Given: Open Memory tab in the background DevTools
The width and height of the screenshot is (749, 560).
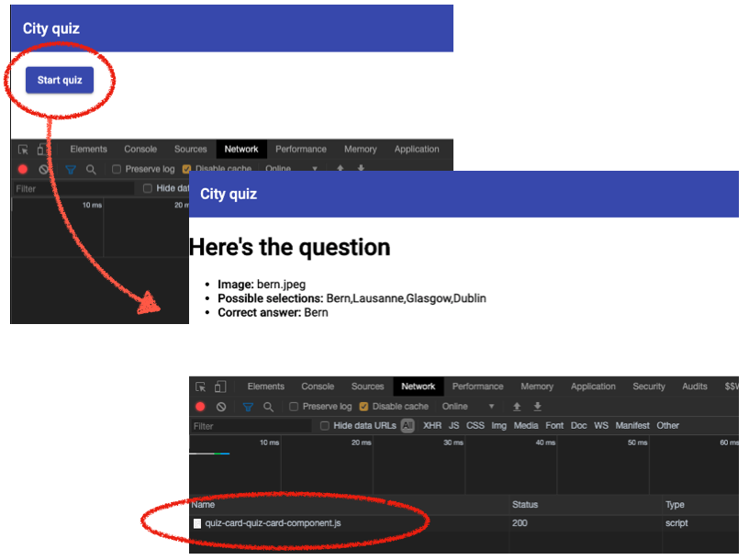Looking at the screenshot, I should 360,149.
